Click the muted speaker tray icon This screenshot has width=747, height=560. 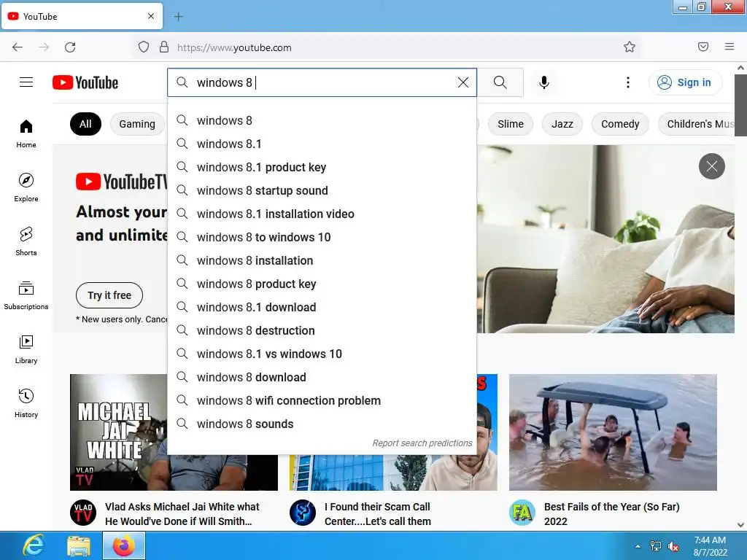pos(673,546)
